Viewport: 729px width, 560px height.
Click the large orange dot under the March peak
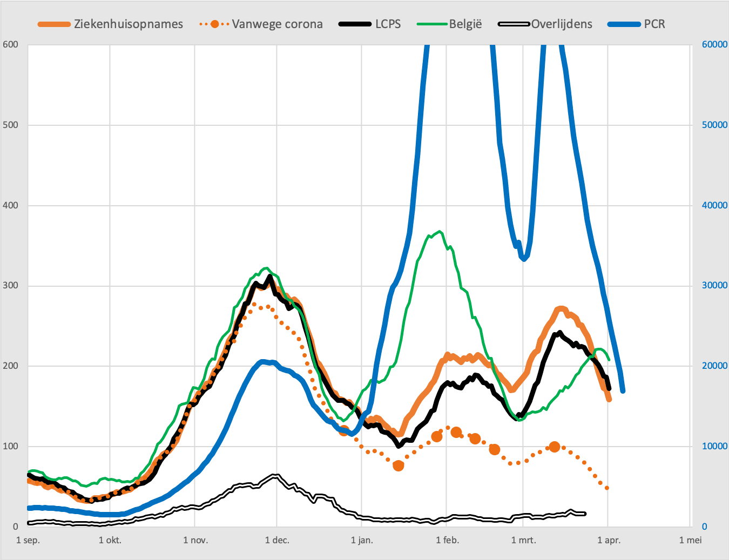point(554,447)
